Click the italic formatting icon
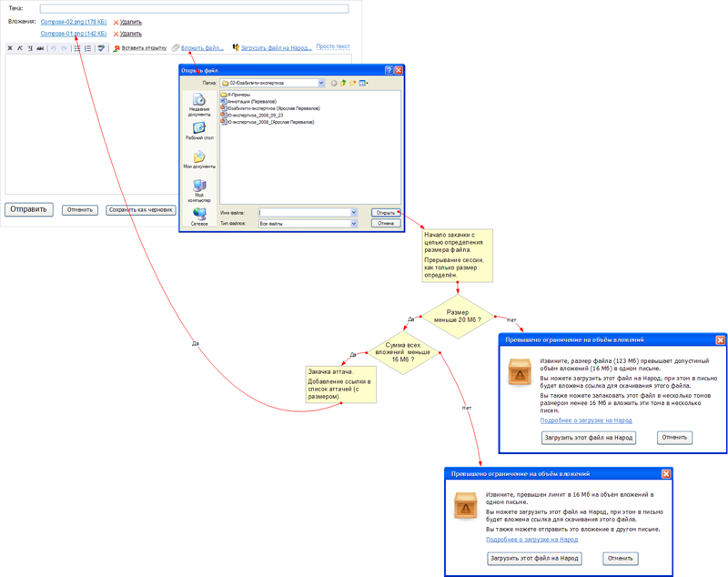 [x=20, y=48]
